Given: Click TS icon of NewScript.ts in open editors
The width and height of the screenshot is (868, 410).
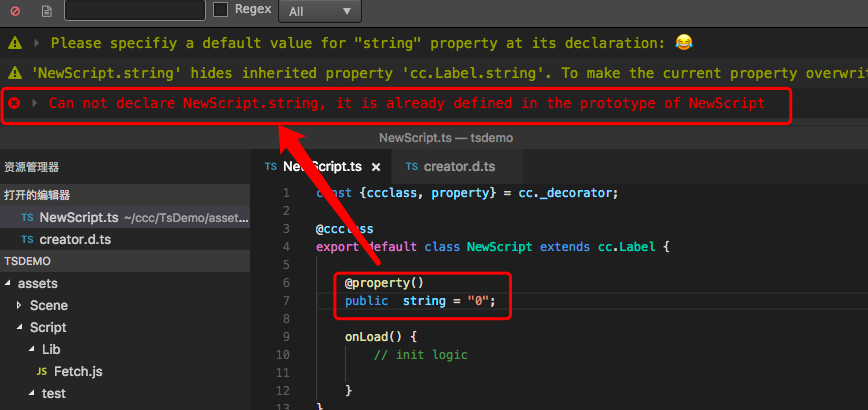Looking at the screenshot, I should tap(27, 217).
